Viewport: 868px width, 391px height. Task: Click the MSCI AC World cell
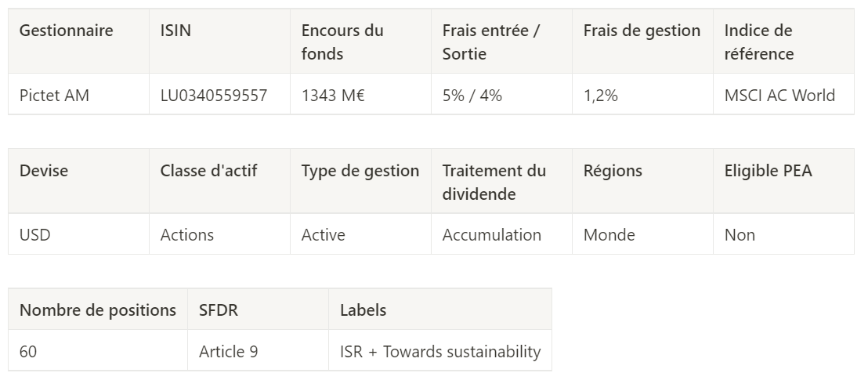[779, 96]
